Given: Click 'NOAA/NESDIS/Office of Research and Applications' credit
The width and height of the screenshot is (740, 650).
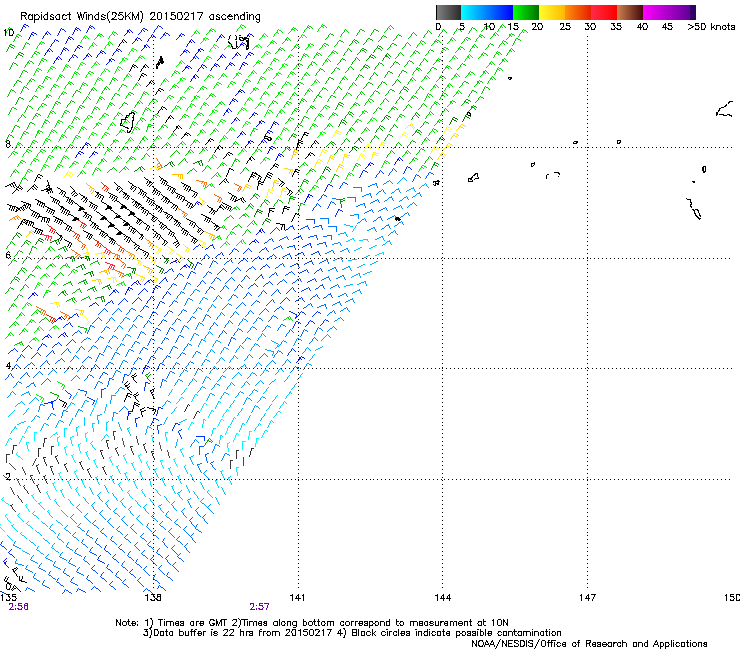Looking at the screenshot, I should [x=589, y=644].
